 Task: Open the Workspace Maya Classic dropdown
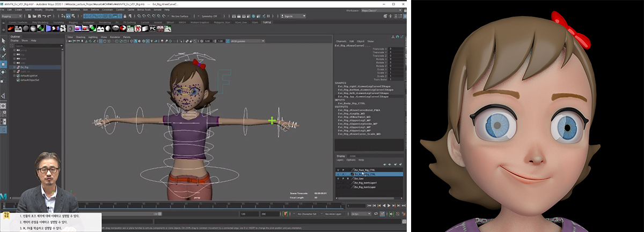click(382, 11)
